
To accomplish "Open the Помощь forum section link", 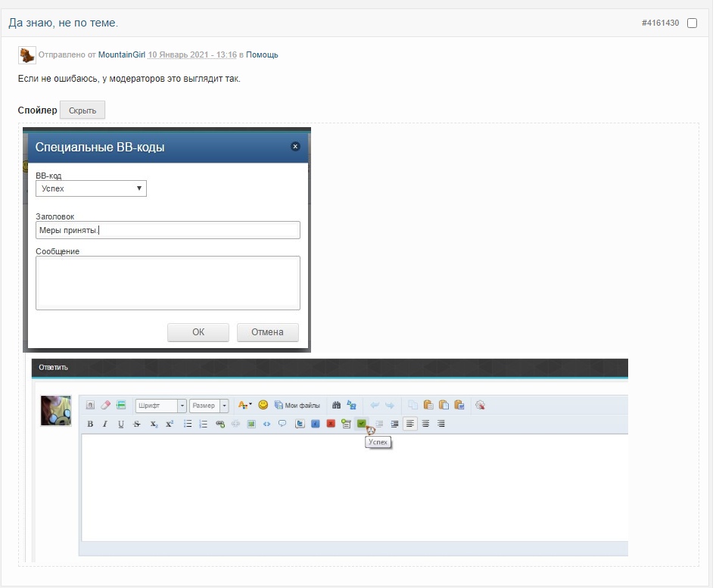I will coord(262,54).
